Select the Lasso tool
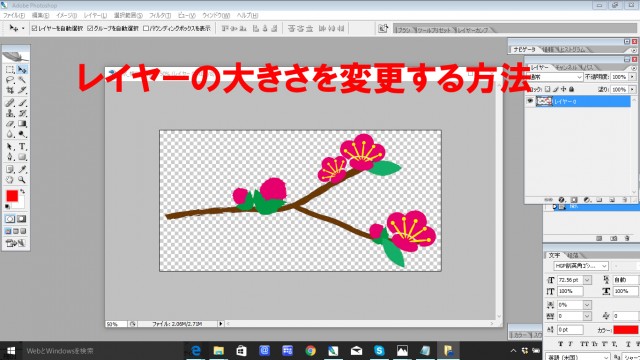640x360 pixels. [10, 80]
